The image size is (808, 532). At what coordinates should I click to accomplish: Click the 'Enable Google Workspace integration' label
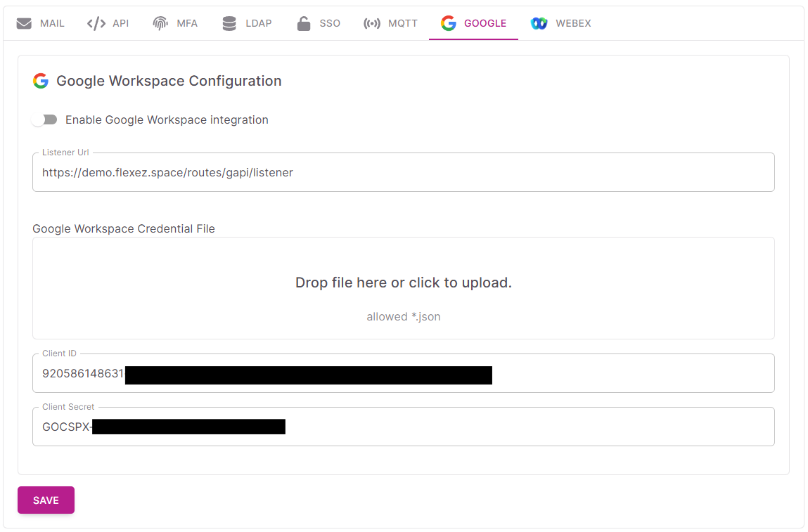pos(167,120)
